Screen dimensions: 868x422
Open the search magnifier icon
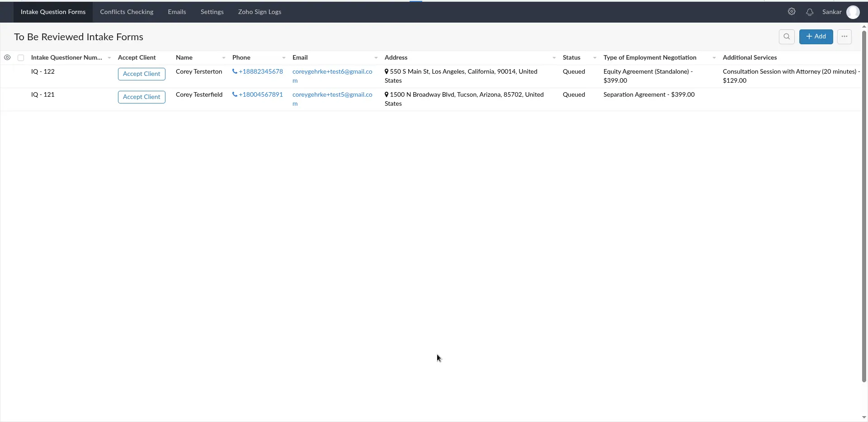787,37
